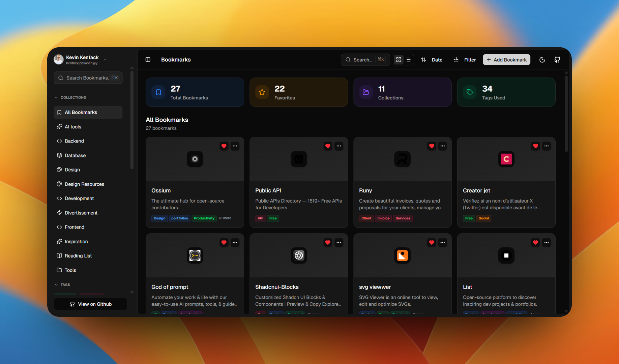Click the Creator jet logo icon
The image size is (619, 364).
point(506,159)
